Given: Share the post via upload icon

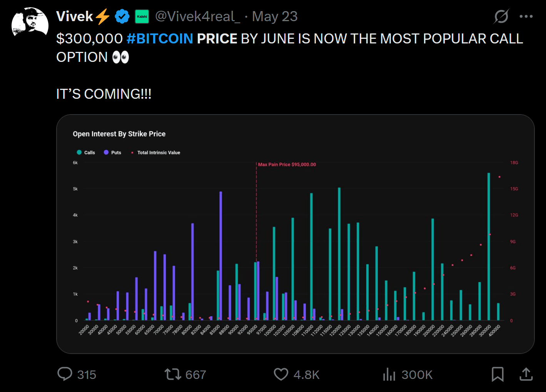Looking at the screenshot, I should pos(526,374).
